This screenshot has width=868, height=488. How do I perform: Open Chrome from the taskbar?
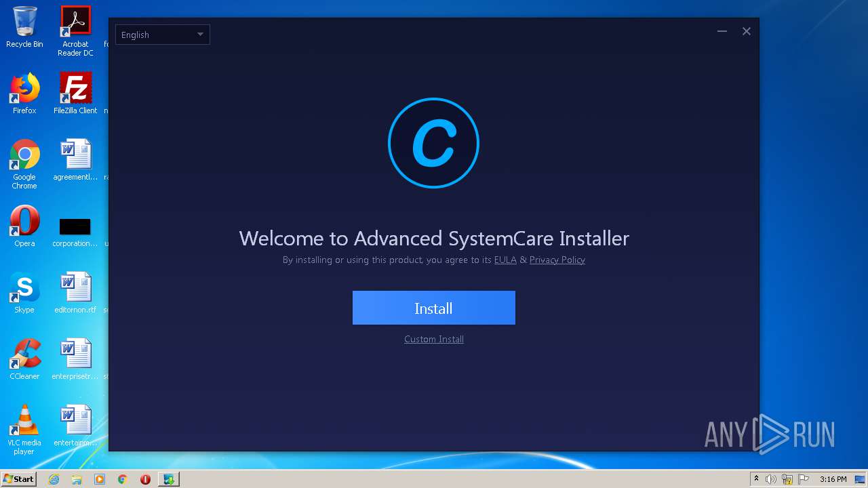pyautogui.click(x=123, y=479)
